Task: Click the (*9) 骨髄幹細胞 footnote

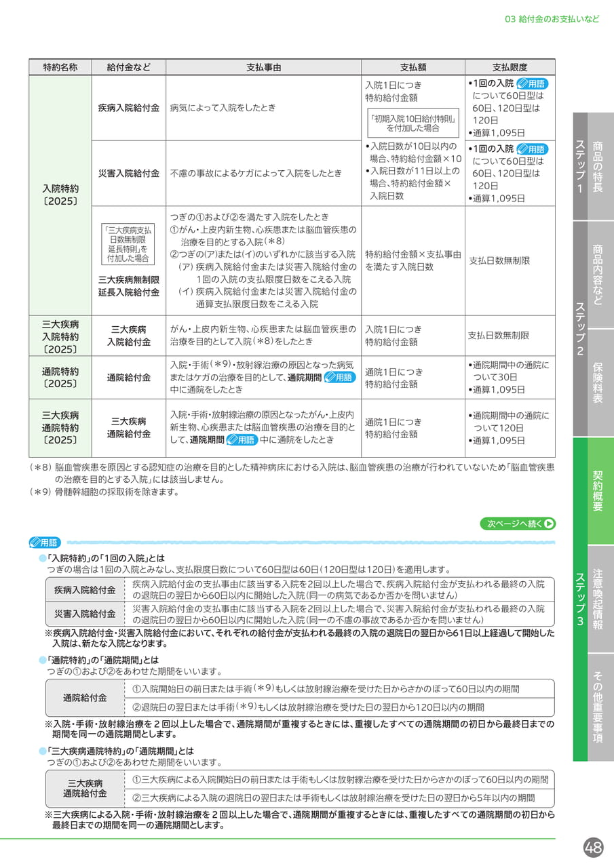Action: pos(104,492)
